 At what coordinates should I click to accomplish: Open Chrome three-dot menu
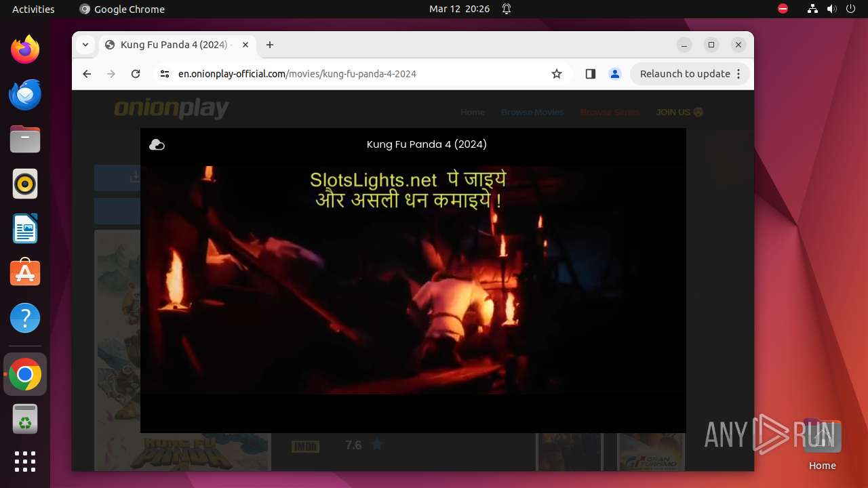pos(738,74)
